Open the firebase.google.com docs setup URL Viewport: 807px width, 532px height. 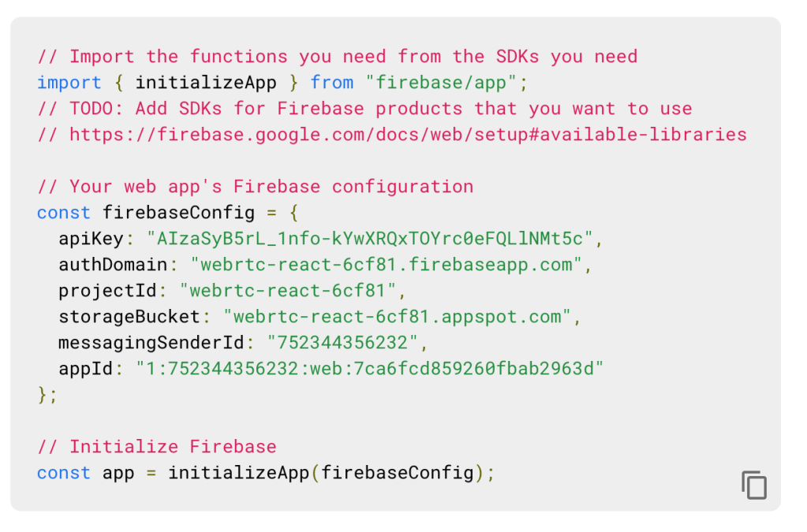click(408, 135)
